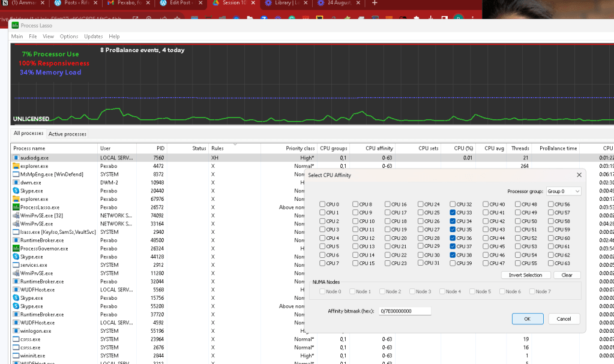Click the Affinity bitmask (hex) input field

tap(405, 311)
